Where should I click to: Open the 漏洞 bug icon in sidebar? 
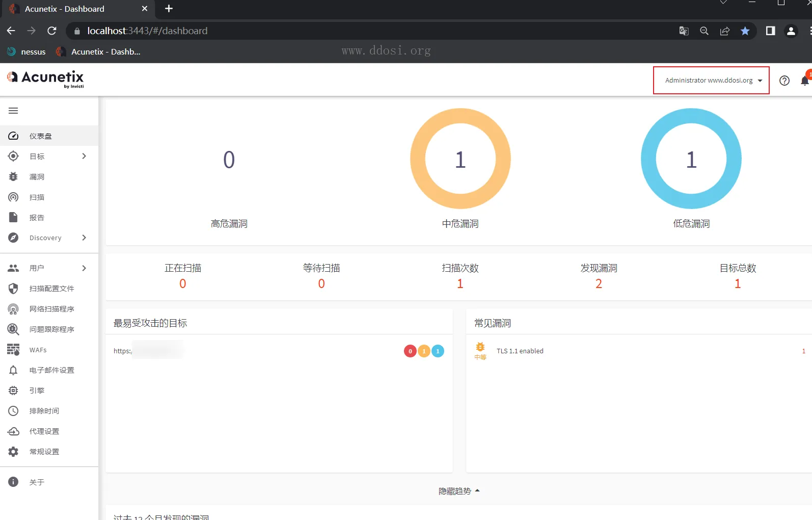13,176
